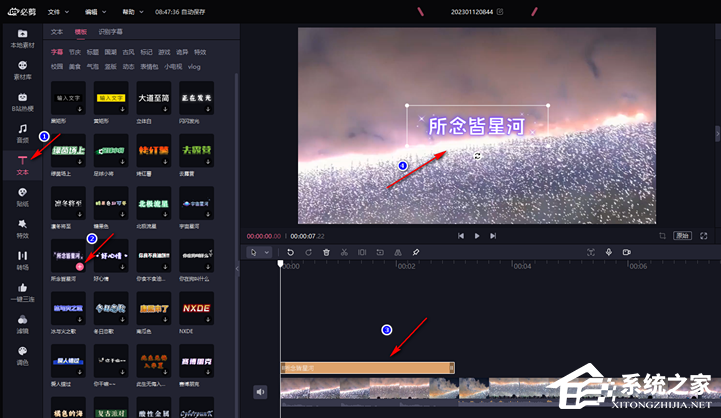The width and height of the screenshot is (721, 418).
Task: Open the cursor tool selector dropdown arrow
Action: click(x=268, y=252)
